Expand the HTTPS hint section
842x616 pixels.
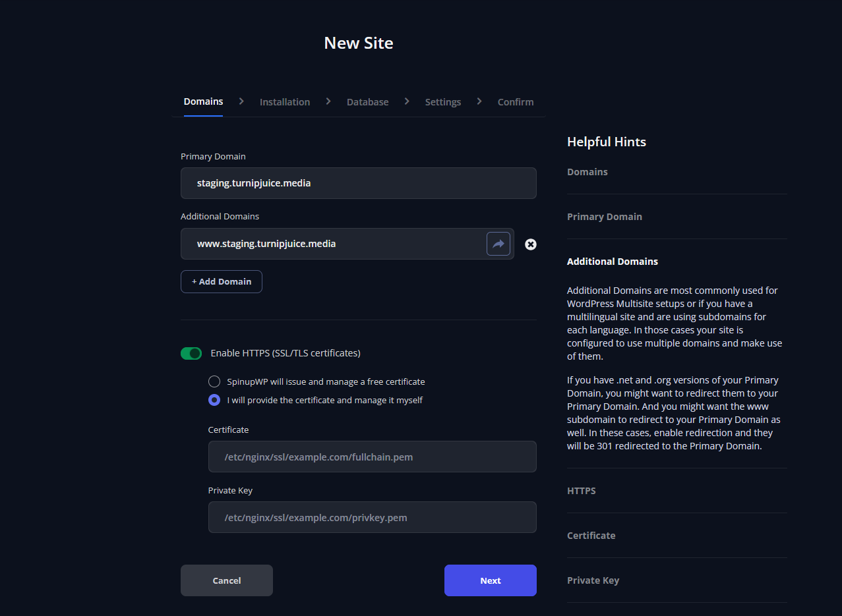point(581,491)
